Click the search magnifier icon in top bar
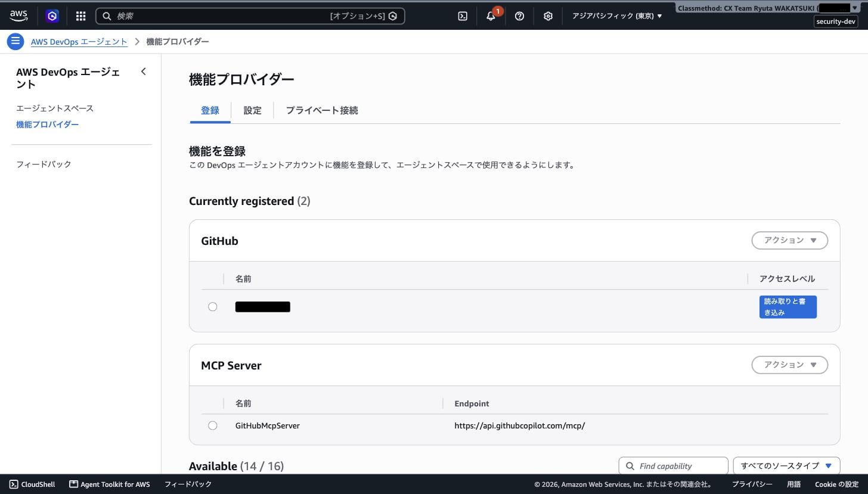Screen dimensions: 868x494 (x=107, y=16)
